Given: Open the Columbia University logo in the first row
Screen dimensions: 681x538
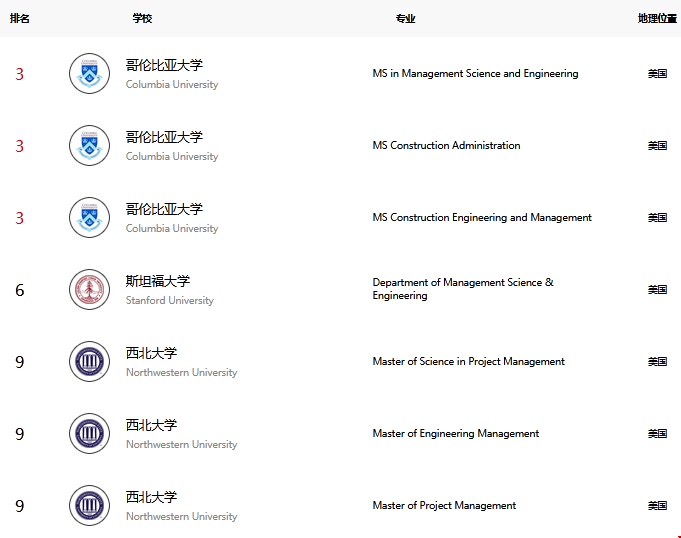Looking at the screenshot, I should pos(89,73).
